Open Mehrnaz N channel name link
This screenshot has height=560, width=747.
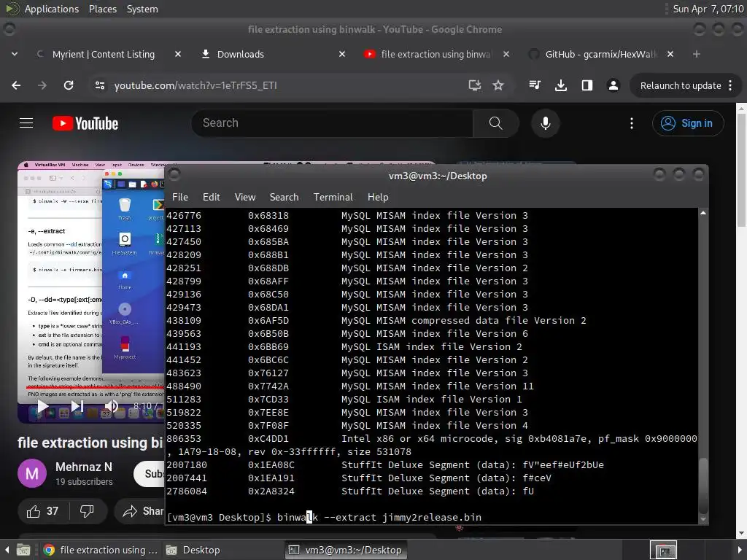click(84, 467)
